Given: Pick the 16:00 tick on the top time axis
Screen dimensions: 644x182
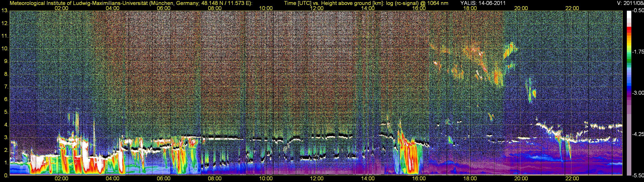Looking at the screenshot, I should (x=419, y=8).
